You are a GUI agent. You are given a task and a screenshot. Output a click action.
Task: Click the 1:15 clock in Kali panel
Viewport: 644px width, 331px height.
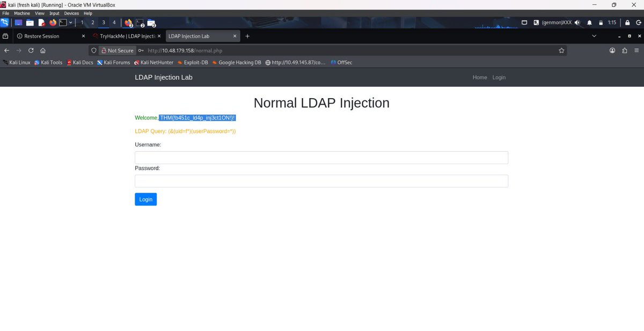coord(612,23)
